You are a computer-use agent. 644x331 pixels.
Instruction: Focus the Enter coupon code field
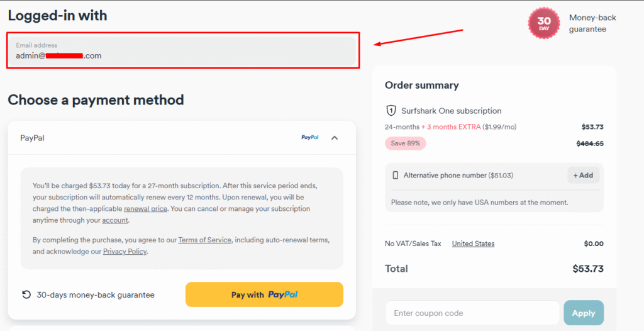(x=472, y=313)
